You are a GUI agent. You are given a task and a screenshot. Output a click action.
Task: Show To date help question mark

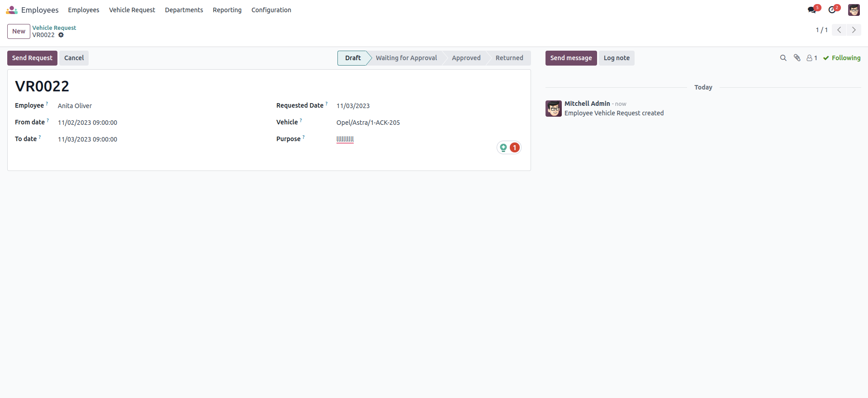(x=40, y=137)
